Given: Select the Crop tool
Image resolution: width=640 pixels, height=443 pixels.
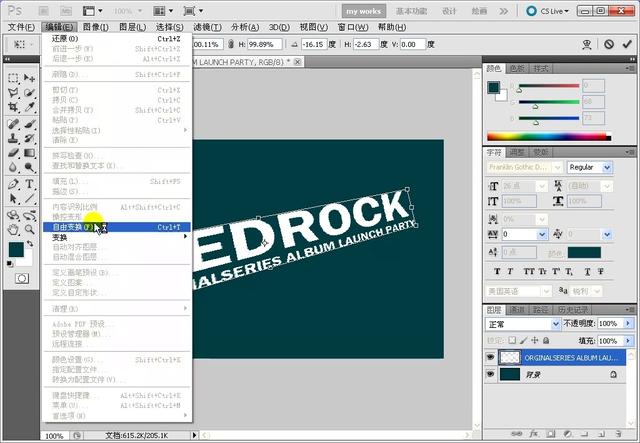Looking at the screenshot, I should (x=13, y=107).
